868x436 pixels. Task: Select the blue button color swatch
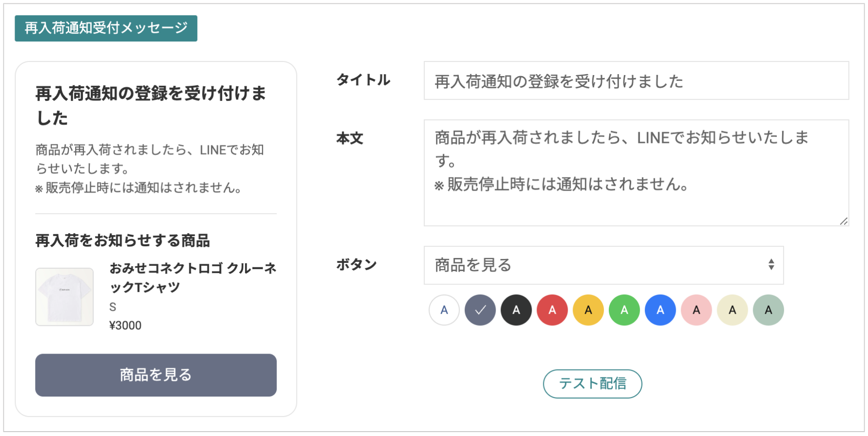click(661, 310)
